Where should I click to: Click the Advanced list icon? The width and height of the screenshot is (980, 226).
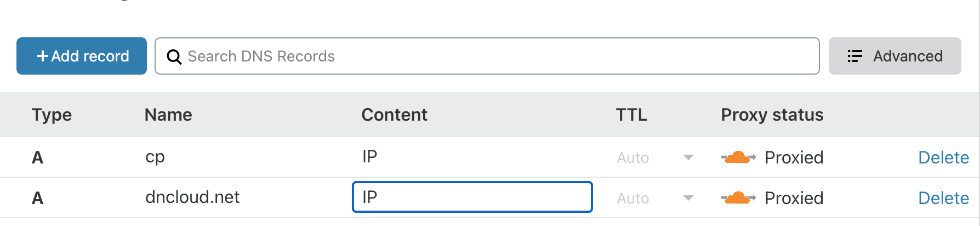[854, 56]
